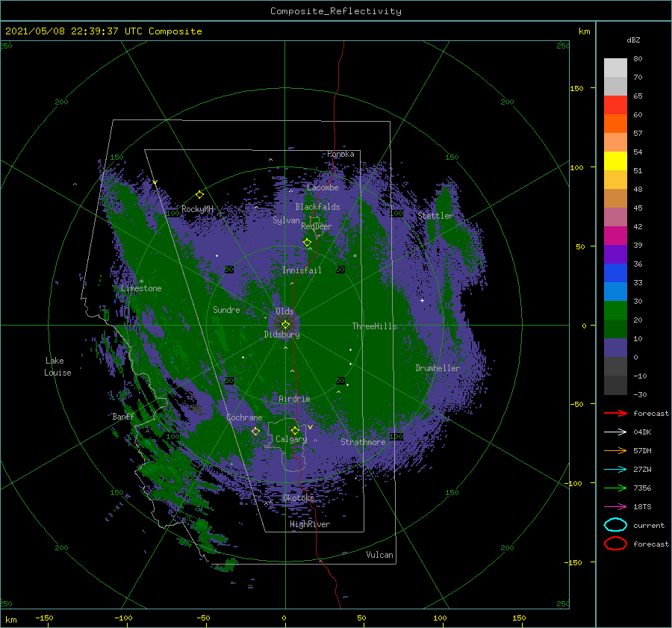This screenshot has height=628, width=672.
Task: Click the yellow swatch between 54 and 51
Action: coord(615,161)
